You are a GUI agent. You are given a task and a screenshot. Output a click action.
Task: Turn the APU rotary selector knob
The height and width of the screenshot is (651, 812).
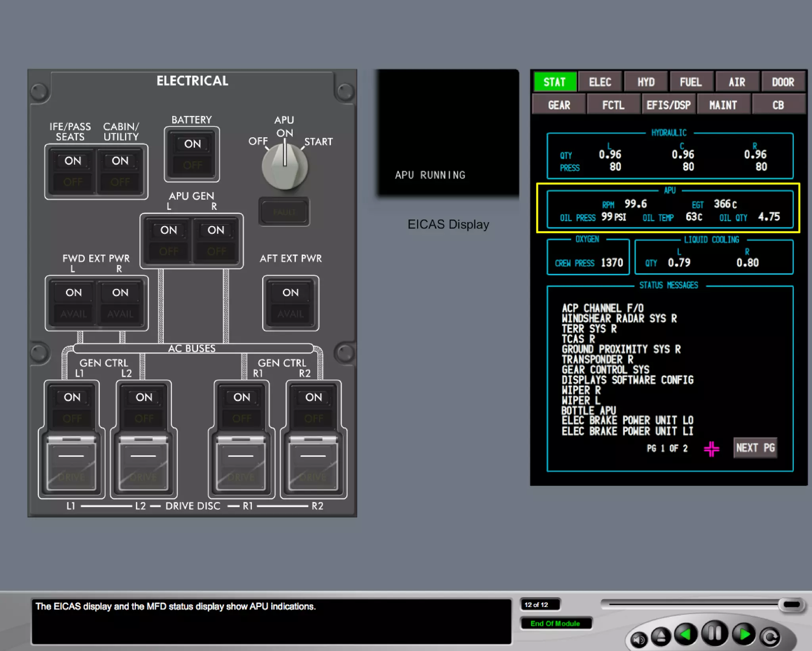285,166
